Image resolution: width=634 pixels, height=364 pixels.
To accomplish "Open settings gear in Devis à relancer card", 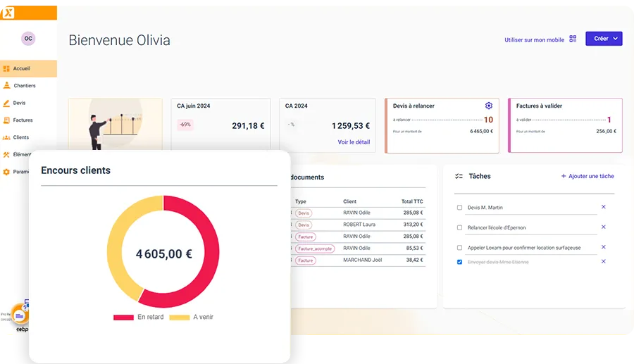I will pyautogui.click(x=489, y=106).
